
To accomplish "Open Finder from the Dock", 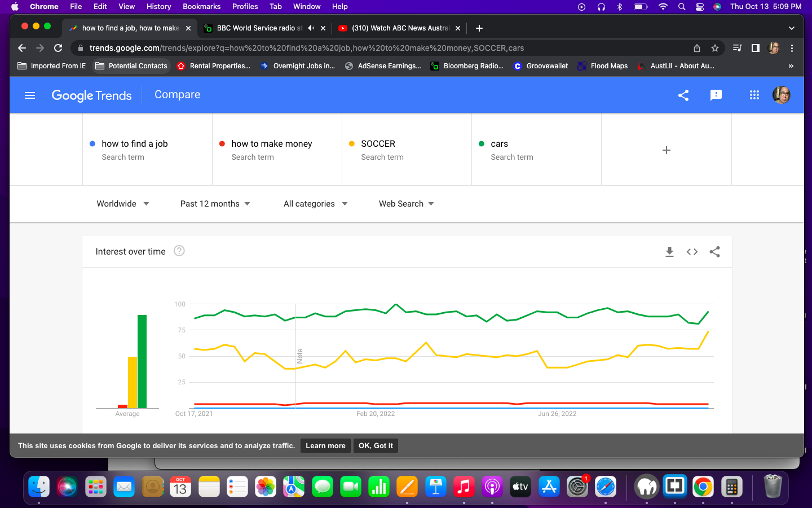I will coord(39,487).
